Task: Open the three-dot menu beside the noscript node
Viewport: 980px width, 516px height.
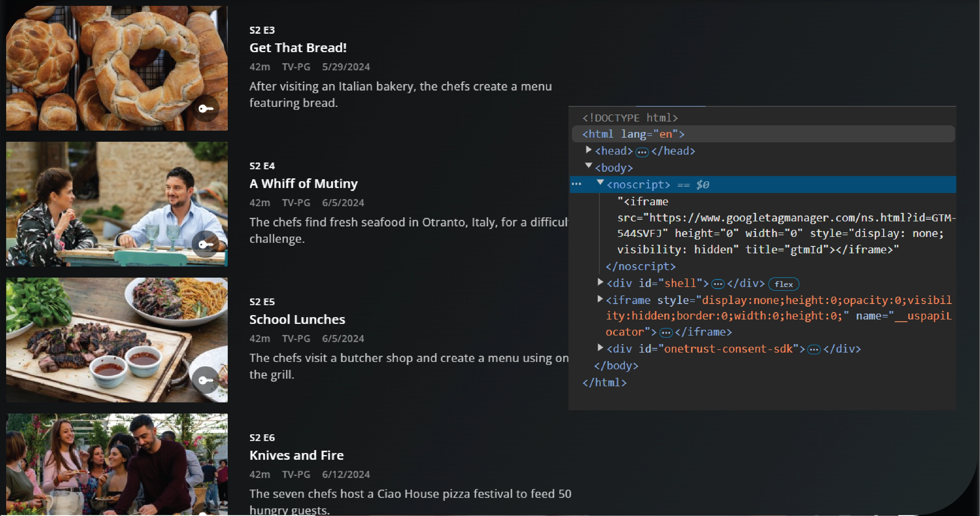Action: [x=577, y=184]
